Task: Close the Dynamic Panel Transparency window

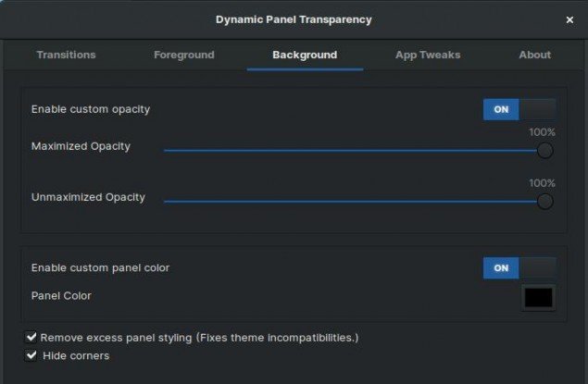Action: (569, 19)
